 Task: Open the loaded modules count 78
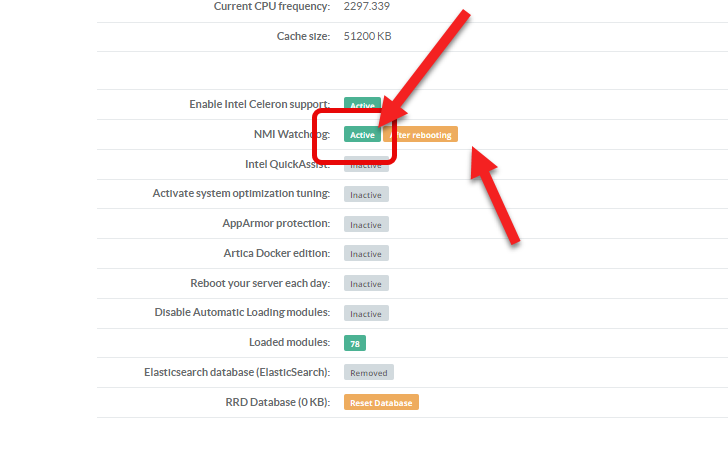pos(354,343)
